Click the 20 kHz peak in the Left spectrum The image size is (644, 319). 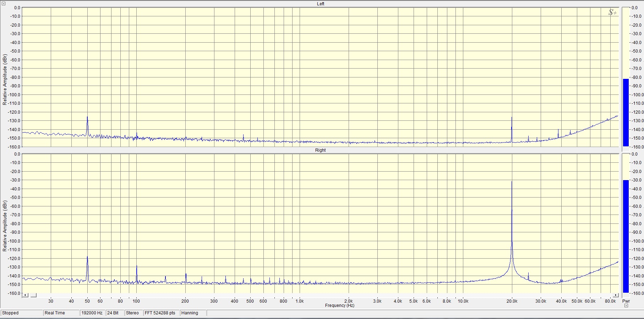(x=512, y=130)
